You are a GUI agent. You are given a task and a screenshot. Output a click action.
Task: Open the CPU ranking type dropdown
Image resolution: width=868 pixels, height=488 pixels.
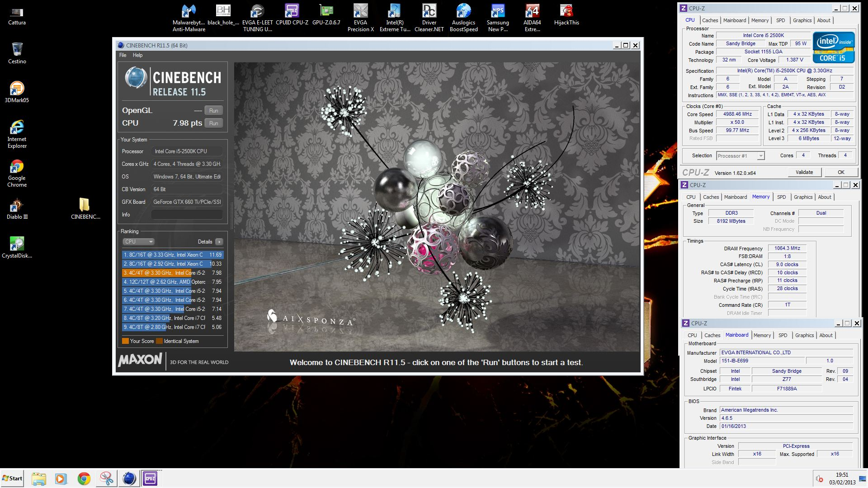pyautogui.click(x=139, y=242)
